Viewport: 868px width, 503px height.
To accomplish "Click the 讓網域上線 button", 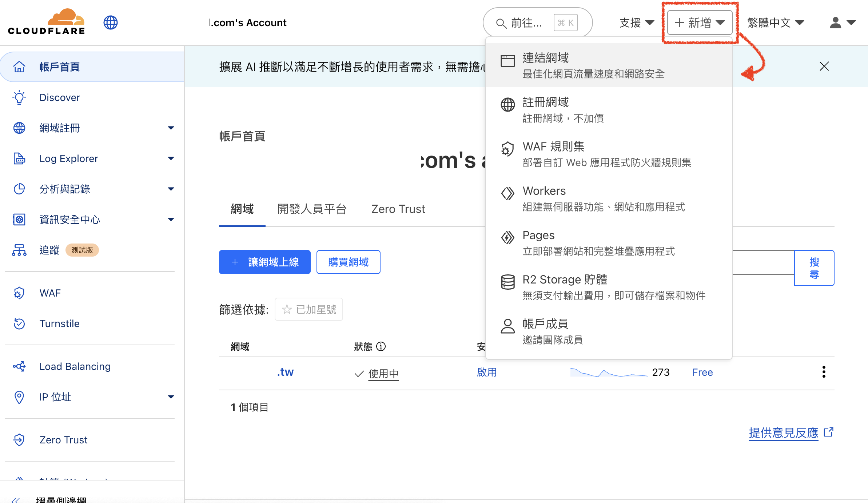I will [x=265, y=262].
